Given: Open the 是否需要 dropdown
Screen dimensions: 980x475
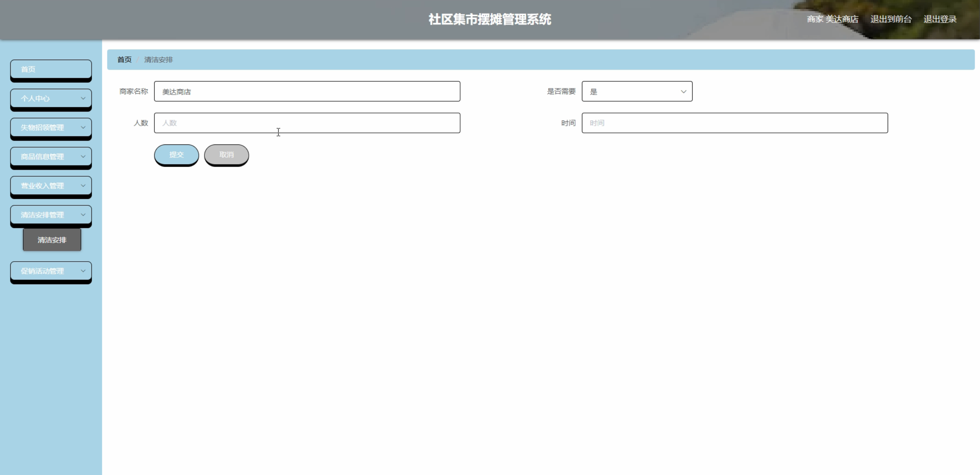Looking at the screenshot, I should [637, 92].
